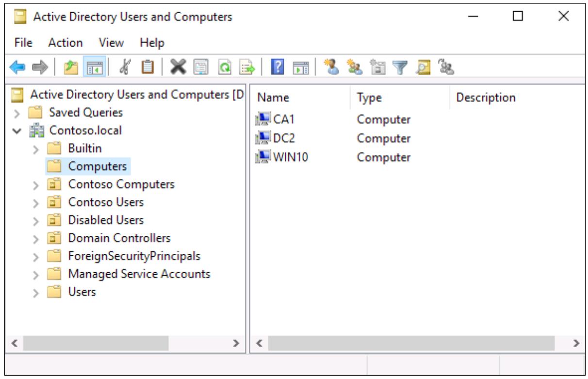Expand the Domain Controllers OU
The image size is (588, 379).
(x=36, y=238)
